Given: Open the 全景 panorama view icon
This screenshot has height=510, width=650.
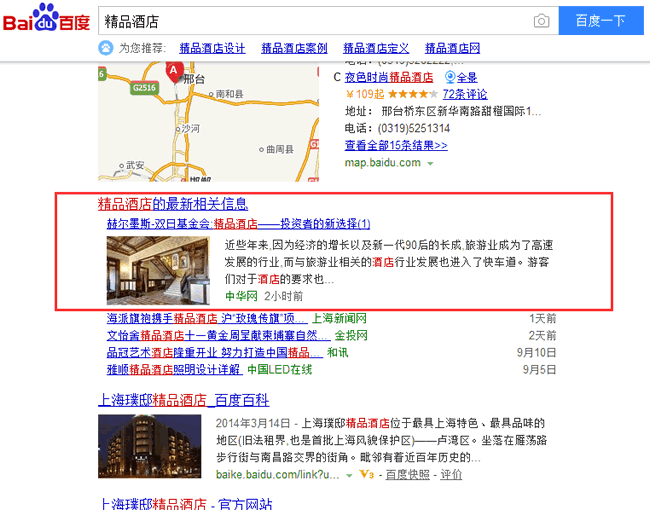Looking at the screenshot, I should click(x=450, y=77).
